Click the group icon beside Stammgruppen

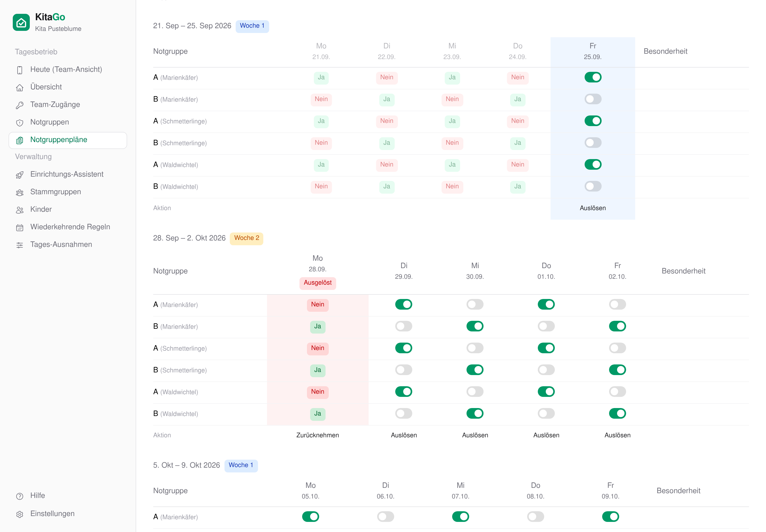(20, 192)
